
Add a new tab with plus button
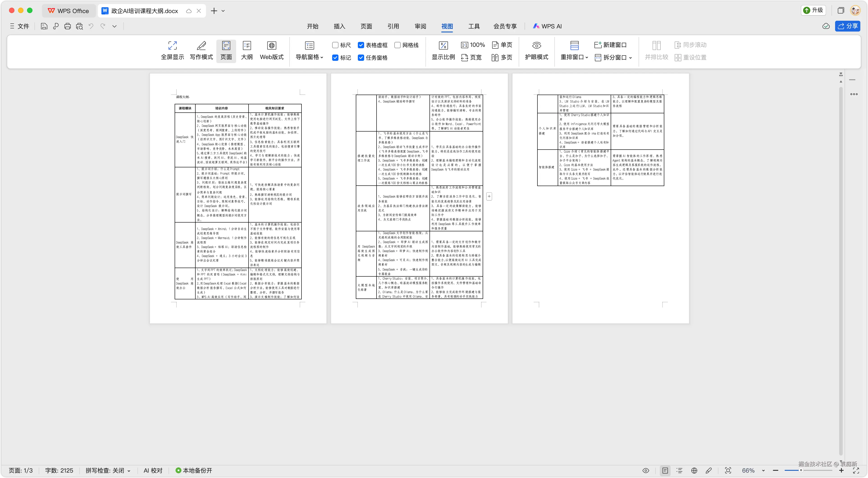tap(214, 11)
